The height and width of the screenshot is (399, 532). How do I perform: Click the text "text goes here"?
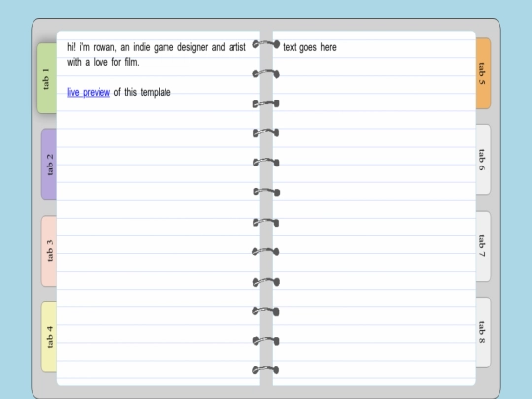pos(309,47)
